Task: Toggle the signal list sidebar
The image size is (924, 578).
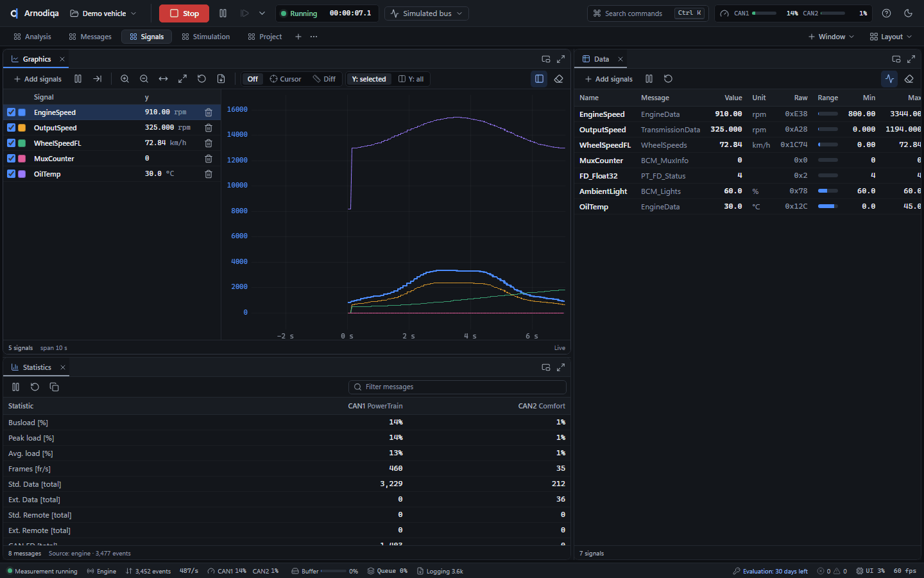Action: click(539, 79)
